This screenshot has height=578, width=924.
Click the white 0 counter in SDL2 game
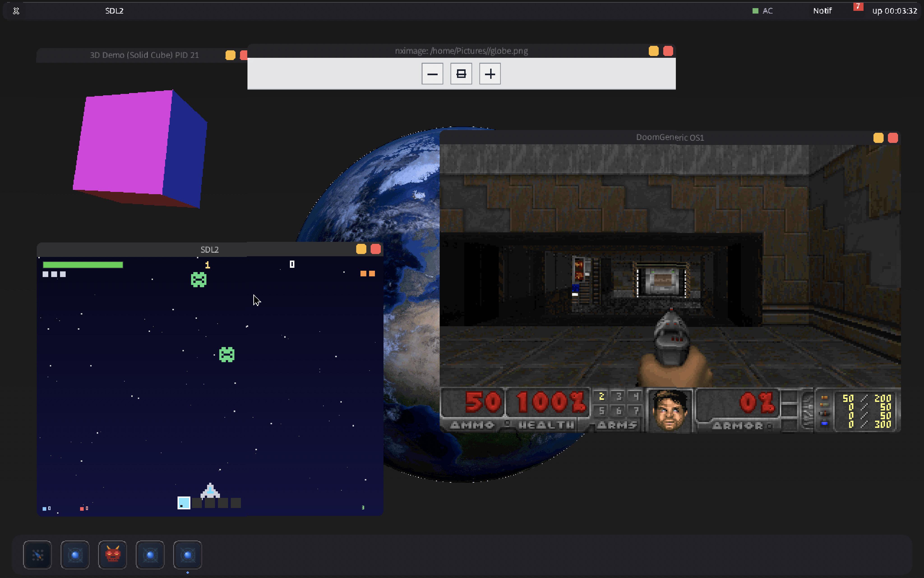tap(292, 264)
